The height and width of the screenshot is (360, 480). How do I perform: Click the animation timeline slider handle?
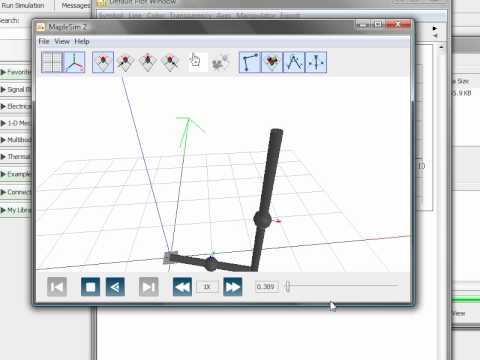pos(288,286)
